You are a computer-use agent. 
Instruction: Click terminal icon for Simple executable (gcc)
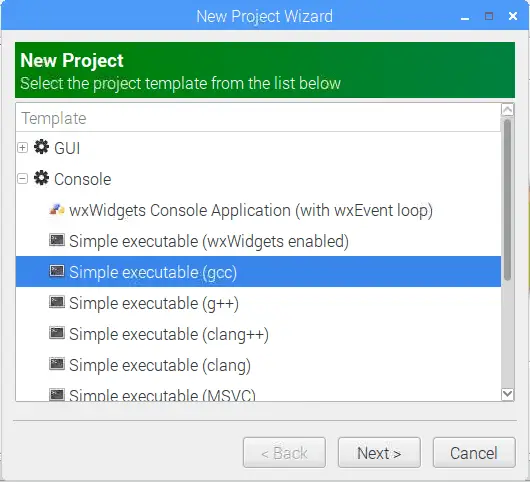point(56,271)
